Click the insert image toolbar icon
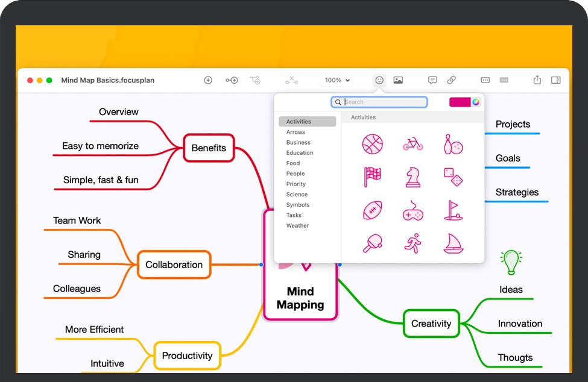This screenshot has width=588, height=382. point(398,80)
